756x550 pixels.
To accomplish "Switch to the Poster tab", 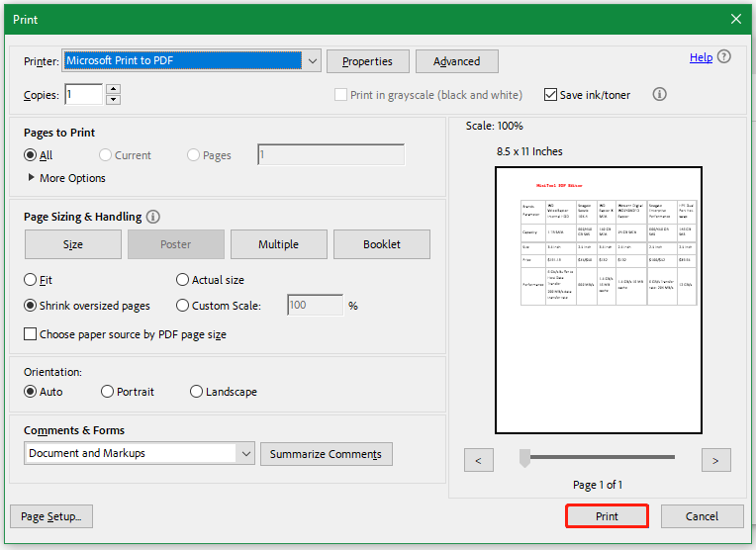I will click(x=176, y=244).
